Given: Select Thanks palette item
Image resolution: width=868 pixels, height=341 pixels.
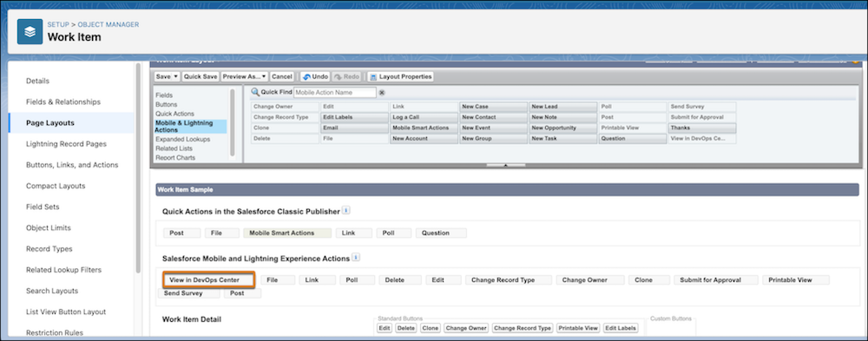Looking at the screenshot, I should point(702,128).
